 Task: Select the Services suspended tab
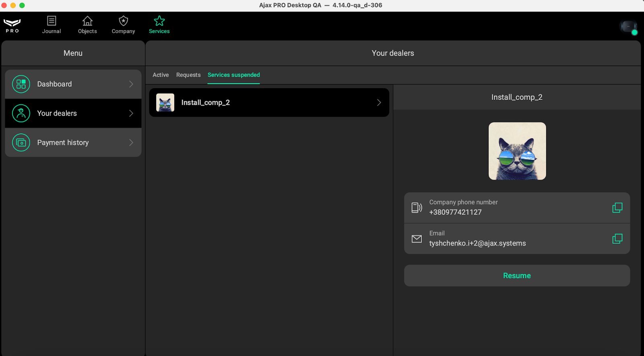click(233, 75)
